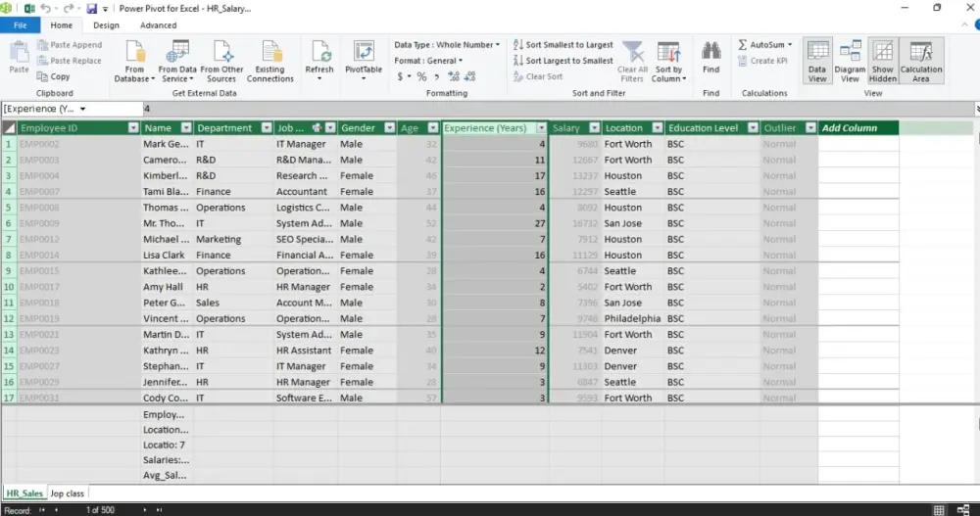Open the column name box dropdown

point(82,109)
